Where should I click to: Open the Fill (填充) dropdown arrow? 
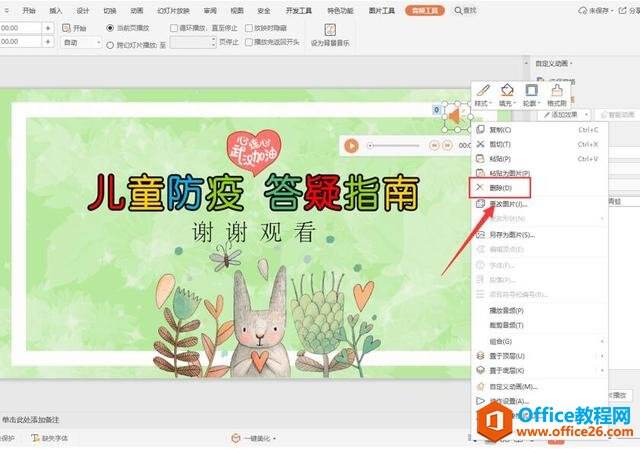(515, 103)
